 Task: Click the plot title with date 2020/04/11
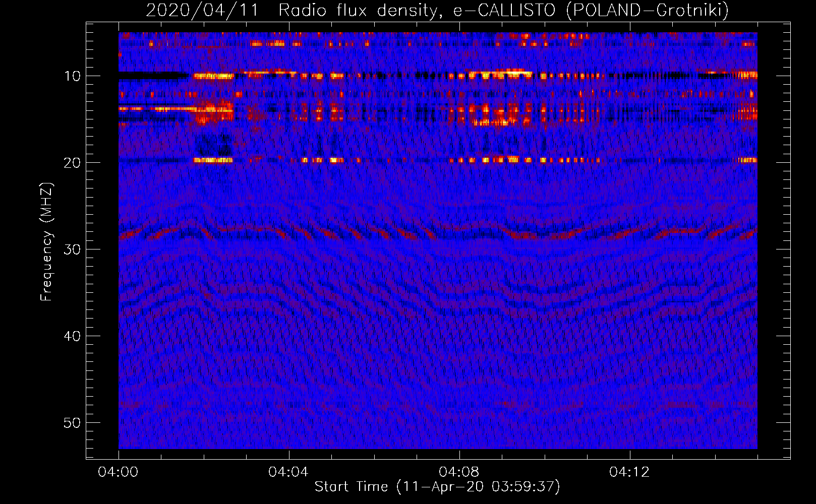pos(437,11)
